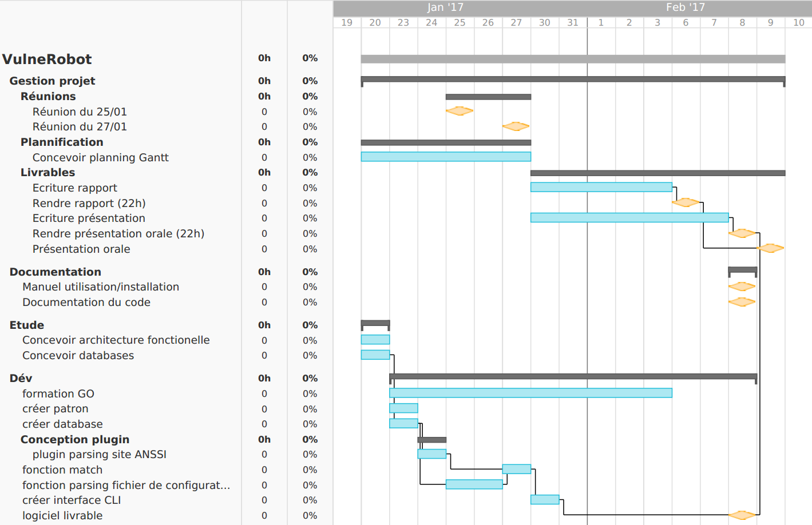Screen dimensions: 812x525
Task: Click the Conception plugin subgroup
Action: pos(75,439)
